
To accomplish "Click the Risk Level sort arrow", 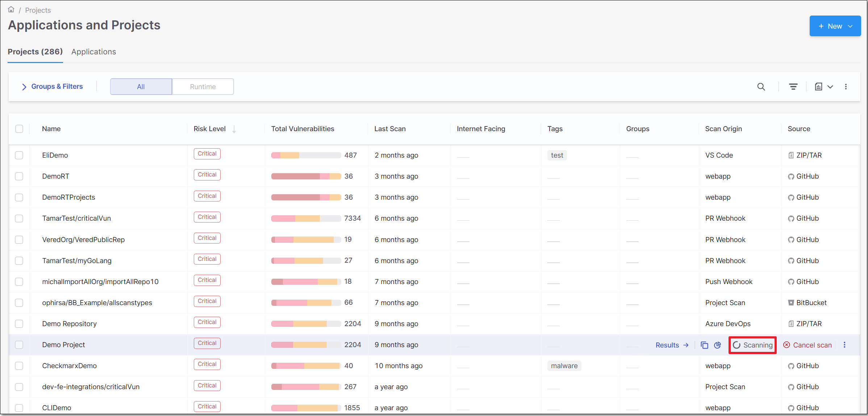I will coord(234,129).
